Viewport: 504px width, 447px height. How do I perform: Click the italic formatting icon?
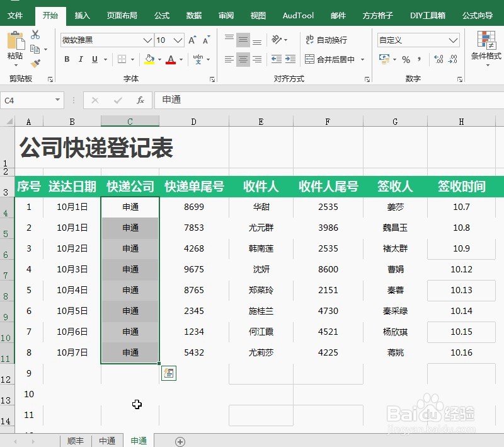pos(80,59)
